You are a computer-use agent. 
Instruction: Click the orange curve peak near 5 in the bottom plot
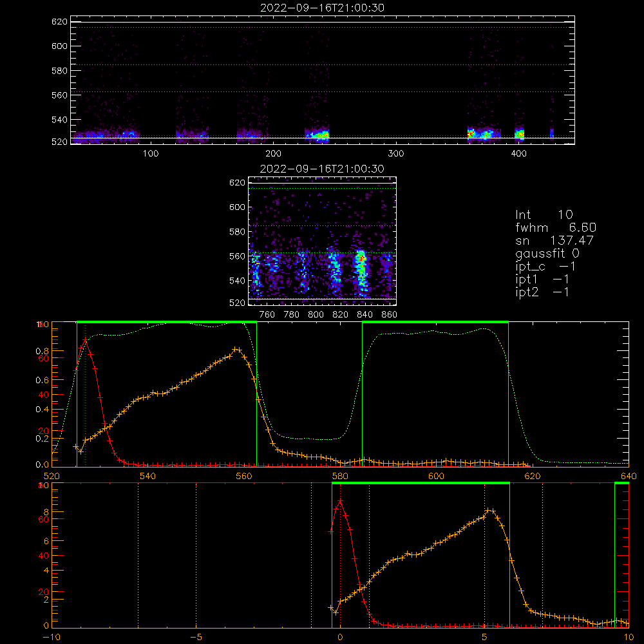(489, 511)
